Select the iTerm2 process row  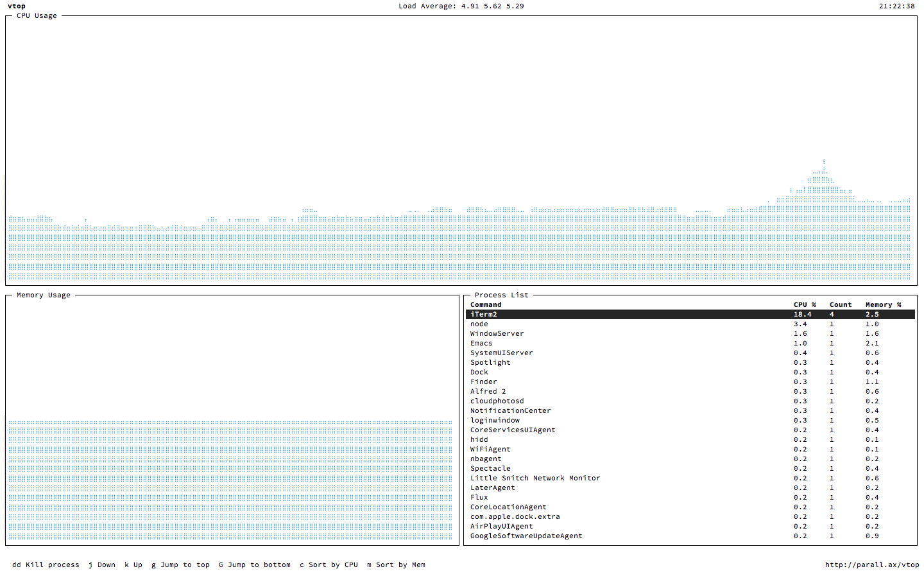point(690,315)
